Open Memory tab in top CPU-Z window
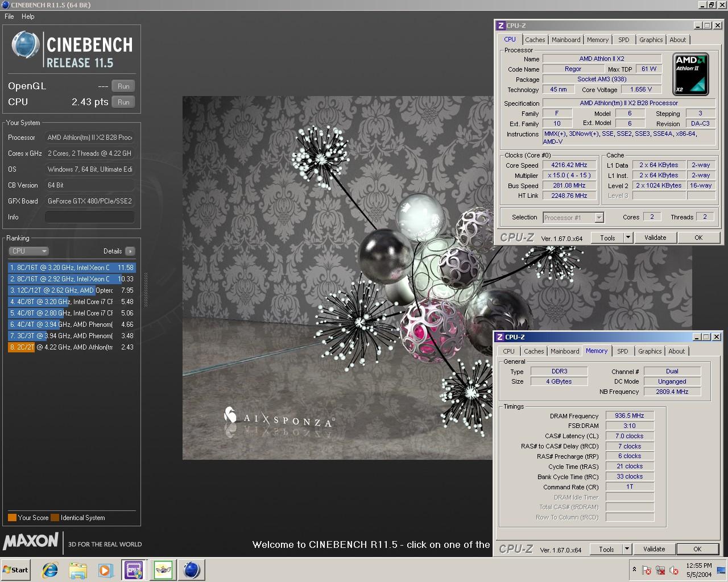728x582 pixels. point(598,40)
